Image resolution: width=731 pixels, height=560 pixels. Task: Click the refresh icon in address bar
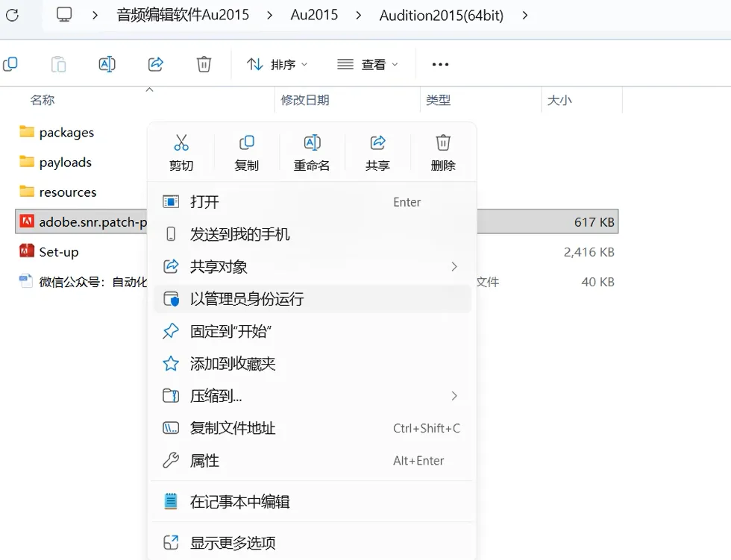(12, 16)
